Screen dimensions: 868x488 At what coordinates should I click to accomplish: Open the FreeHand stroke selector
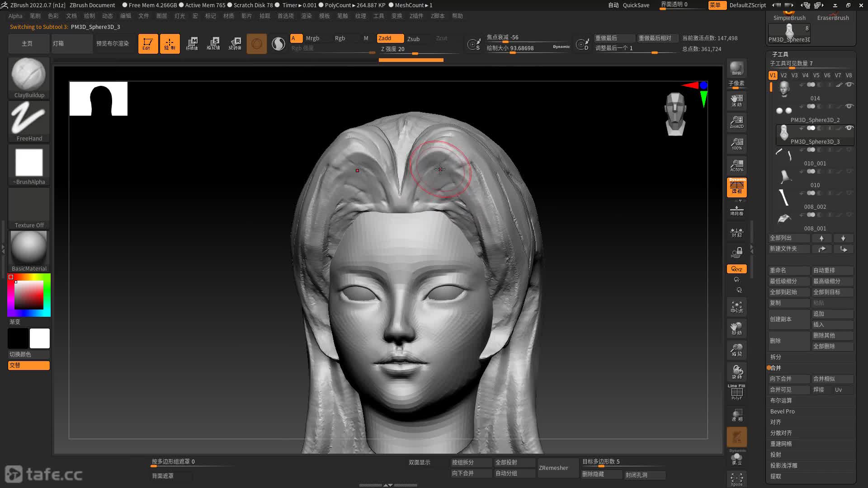[28, 118]
